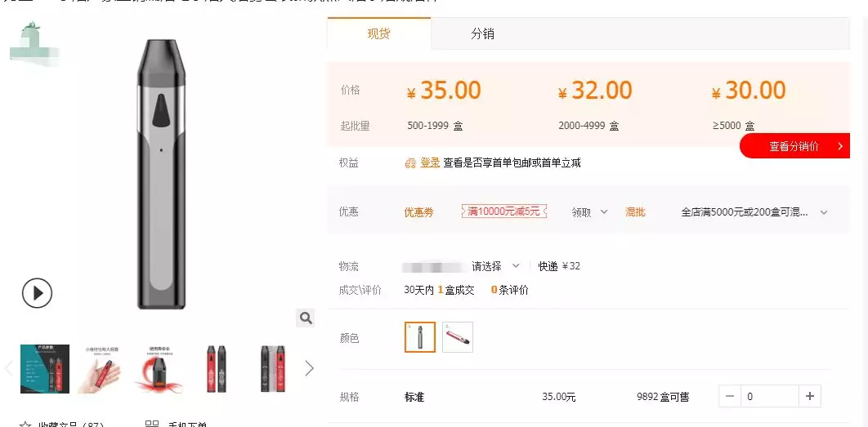This screenshot has width=868, height=427.
Task: Click the 9892盒可售 stock text
Action: (663, 397)
